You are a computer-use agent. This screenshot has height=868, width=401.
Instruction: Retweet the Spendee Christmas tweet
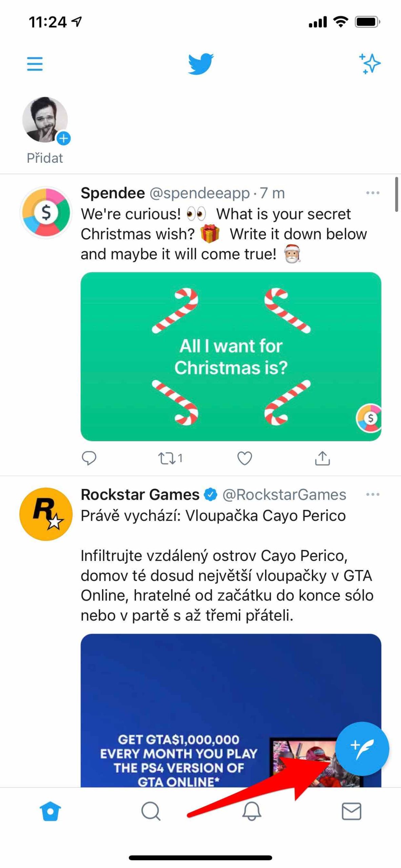(166, 458)
